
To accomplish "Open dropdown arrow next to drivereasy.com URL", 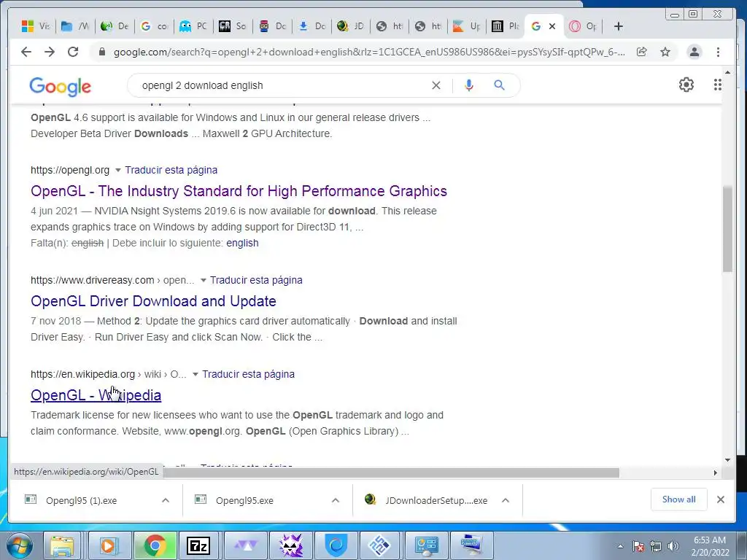I will point(203,280).
